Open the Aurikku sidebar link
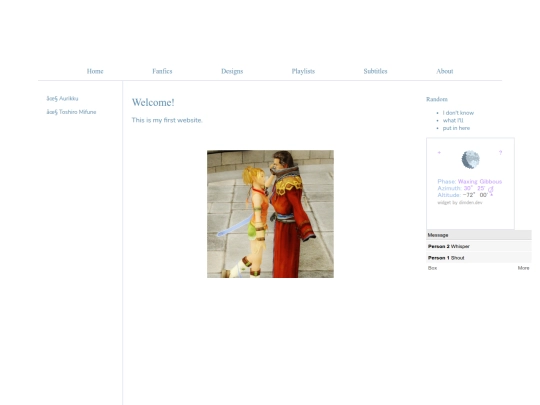The width and height of the screenshot is (540, 405). coord(62,98)
